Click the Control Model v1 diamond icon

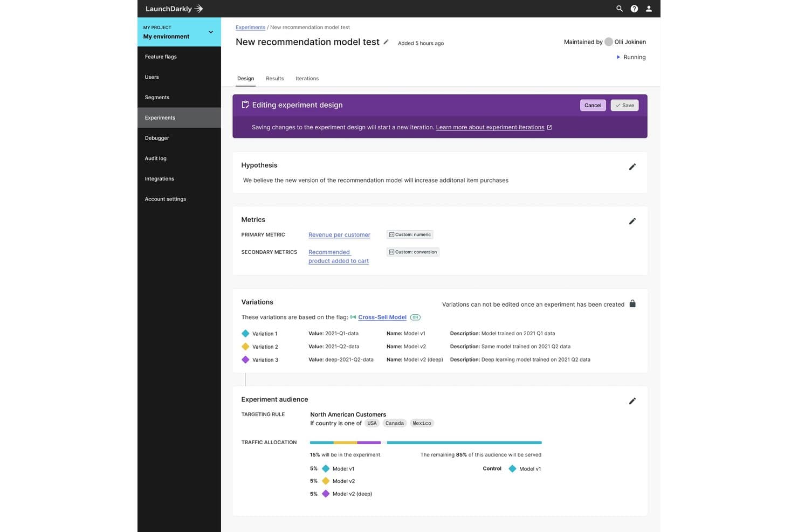coord(512,469)
